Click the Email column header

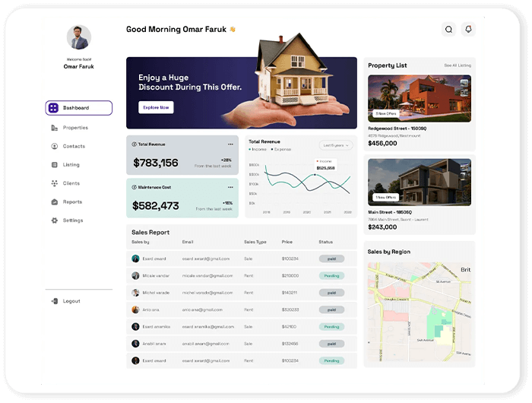[188, 242]
